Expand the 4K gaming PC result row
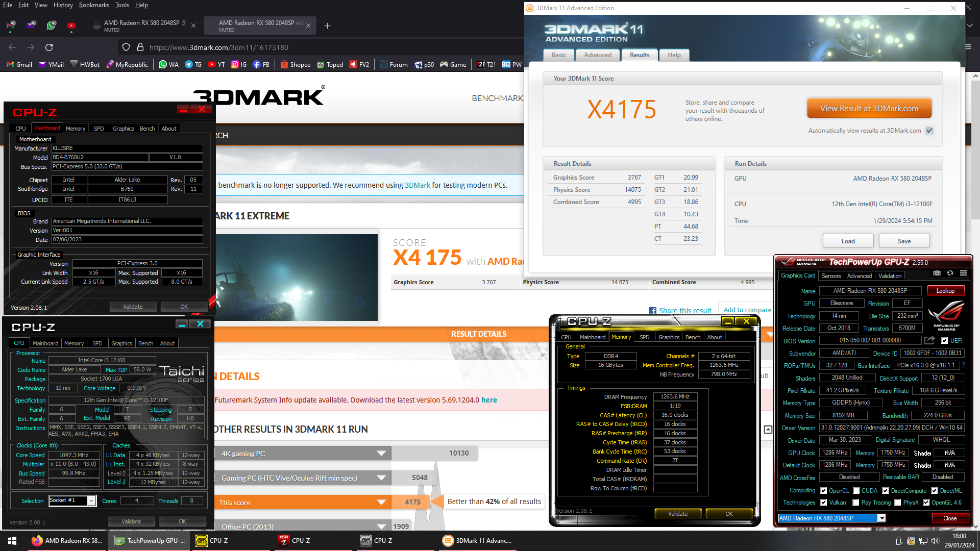Screen dimensions: 980x551 (381, 453)
